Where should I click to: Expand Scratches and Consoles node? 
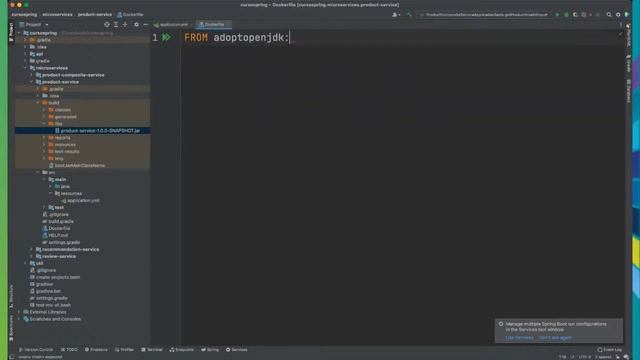[19, 319]
